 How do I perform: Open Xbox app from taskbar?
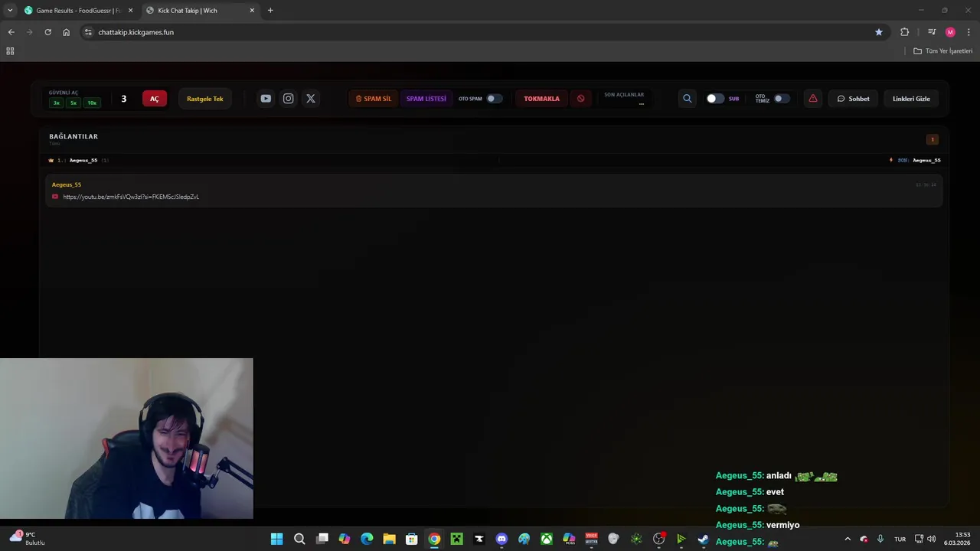(547, 539)
